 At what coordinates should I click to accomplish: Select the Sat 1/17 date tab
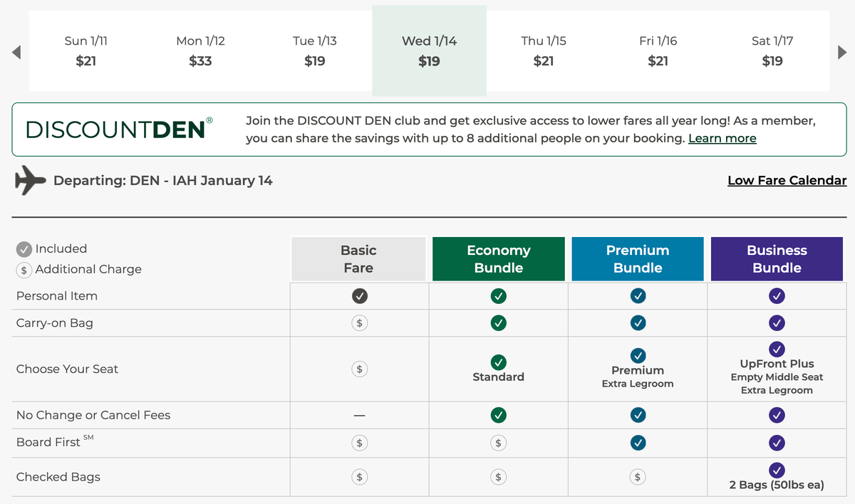(772, 51)
